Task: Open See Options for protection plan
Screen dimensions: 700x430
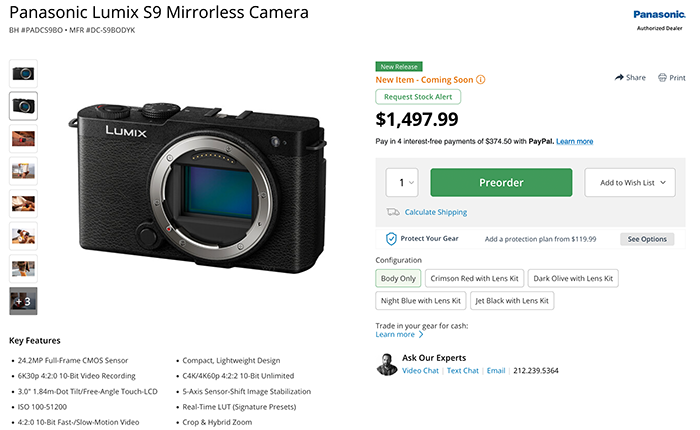Action: click(x=647, y=239)
